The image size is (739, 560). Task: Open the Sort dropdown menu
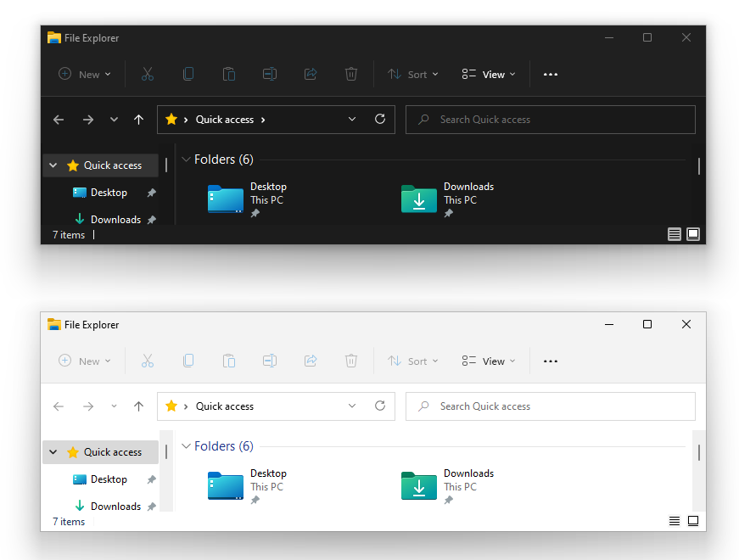413,74
